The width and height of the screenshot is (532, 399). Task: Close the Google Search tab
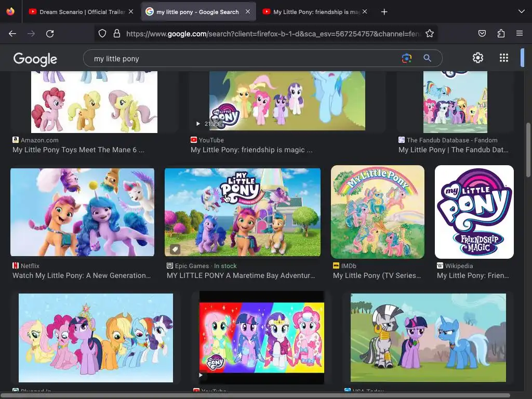point(248,11)
